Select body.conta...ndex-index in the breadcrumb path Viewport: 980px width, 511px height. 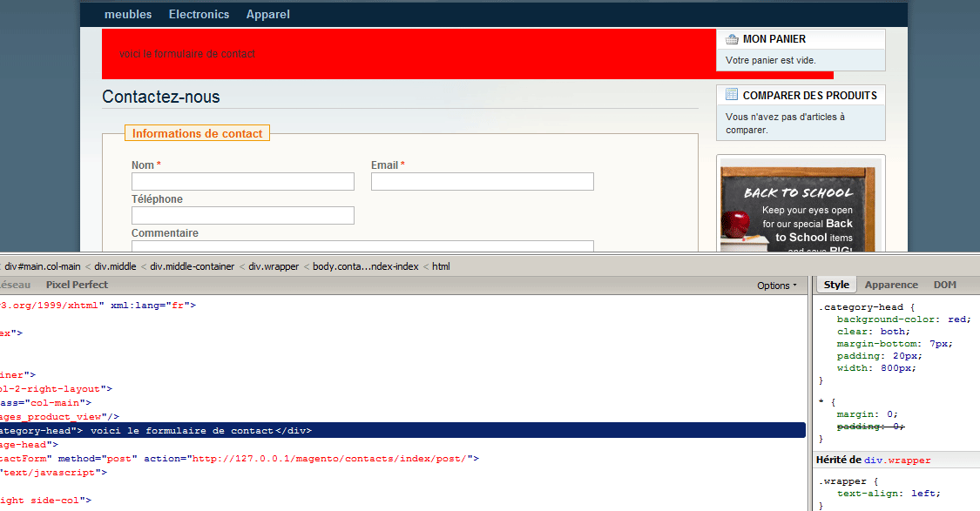coord(366,266)
